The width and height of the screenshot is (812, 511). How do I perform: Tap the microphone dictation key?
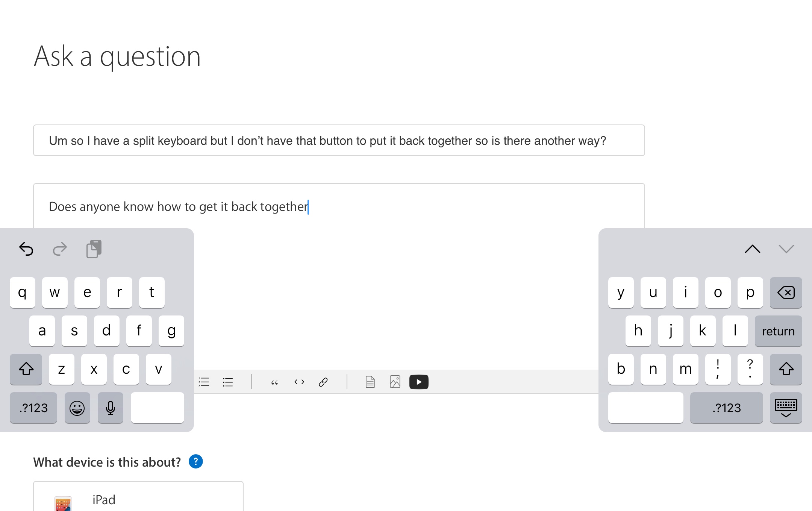(x=110, y=408)
